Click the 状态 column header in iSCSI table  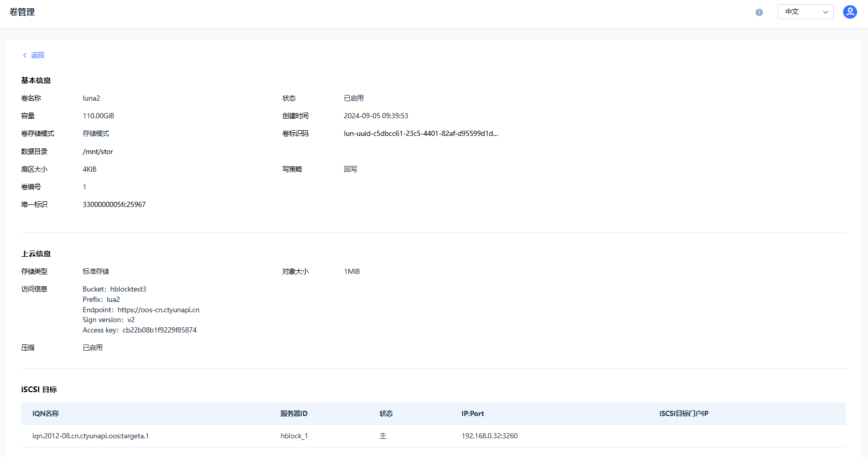tap(386, 413)
